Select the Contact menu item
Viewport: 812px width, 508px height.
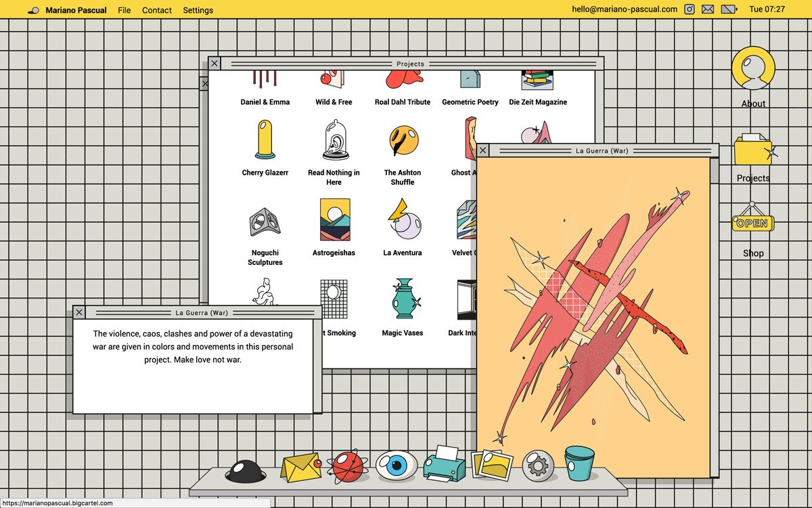157,10
